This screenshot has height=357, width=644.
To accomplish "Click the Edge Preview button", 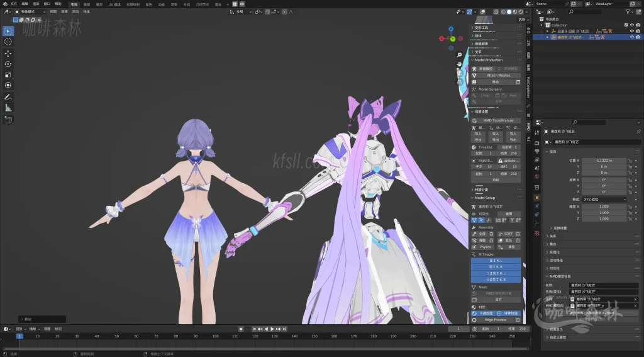I will (493, 320).
